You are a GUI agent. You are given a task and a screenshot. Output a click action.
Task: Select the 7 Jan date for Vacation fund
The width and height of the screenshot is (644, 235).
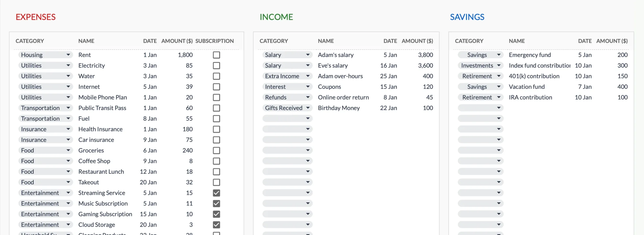click(585, 87)
